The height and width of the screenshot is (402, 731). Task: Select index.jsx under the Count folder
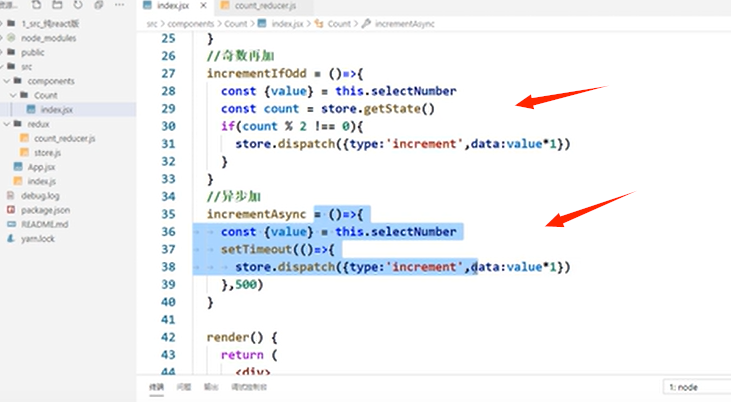[x=56, y=110]
